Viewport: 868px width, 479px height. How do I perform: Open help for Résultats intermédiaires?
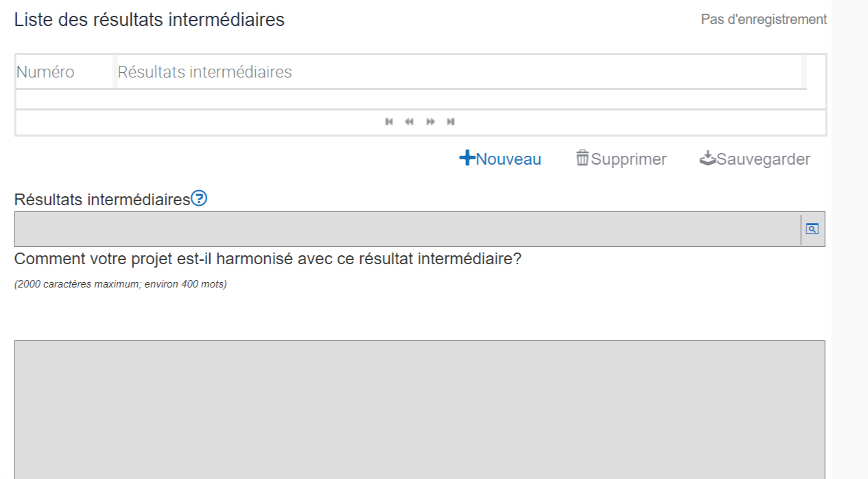(199, 199)
